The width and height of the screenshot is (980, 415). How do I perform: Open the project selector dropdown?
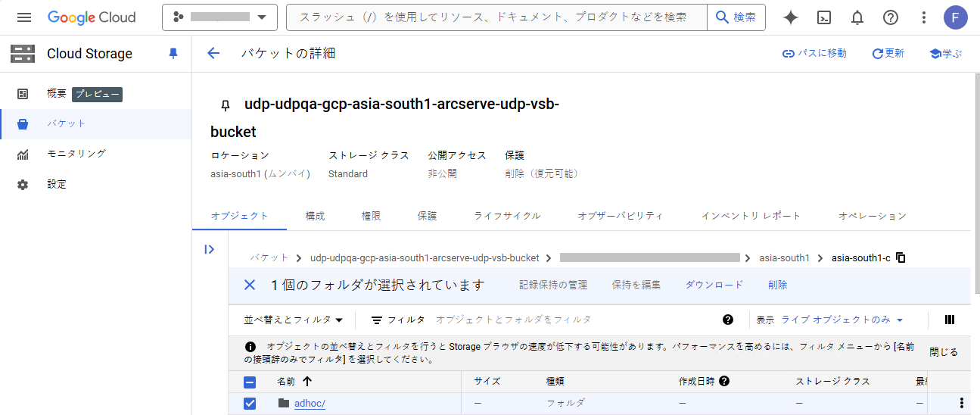pyautogui.click(x=219, y=17)
